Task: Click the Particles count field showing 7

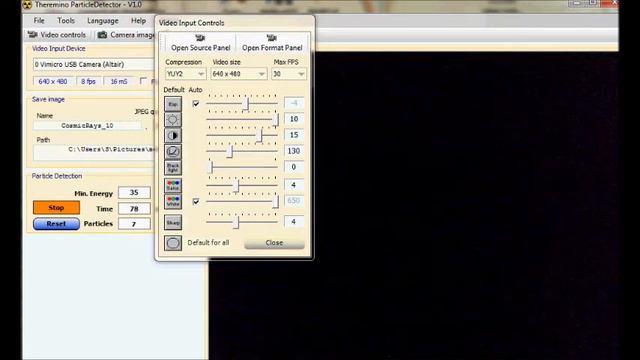Action: 134,224
